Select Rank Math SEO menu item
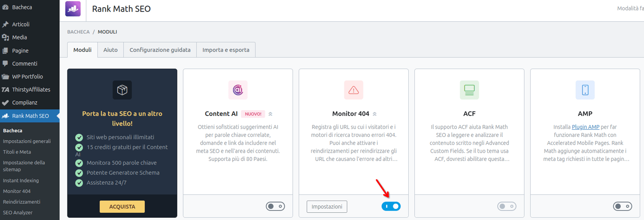Viewport: 644px width, 220px height. [30, 116]
